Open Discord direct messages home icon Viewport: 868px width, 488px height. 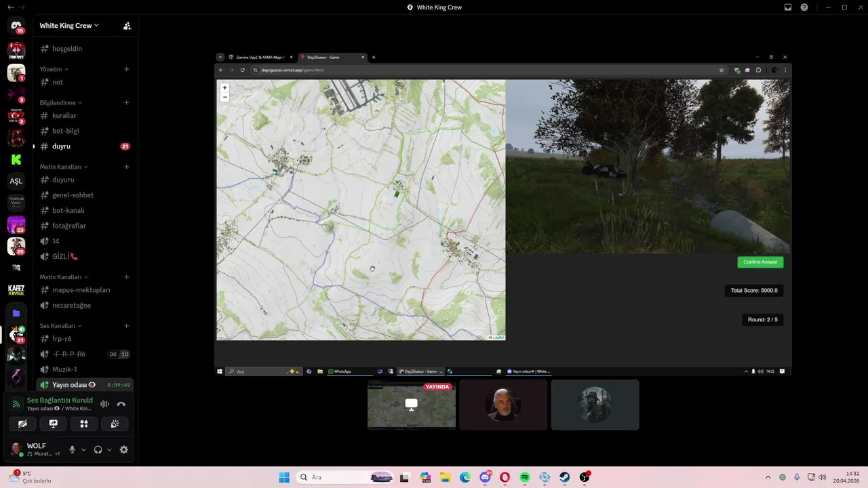tap(16, 26)
